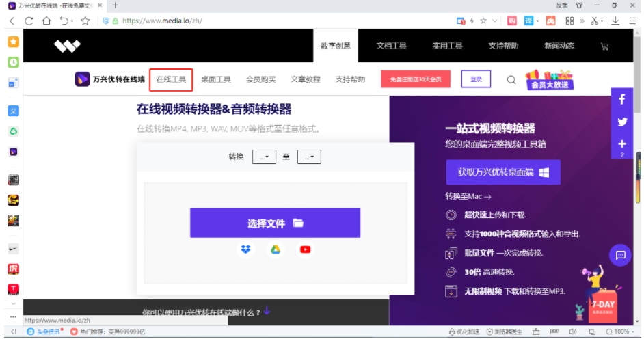The height and width of the screenshot is (339, 644).
Task: Click 获取万兴优转桌面端 download button
Action: pos(503,172)
